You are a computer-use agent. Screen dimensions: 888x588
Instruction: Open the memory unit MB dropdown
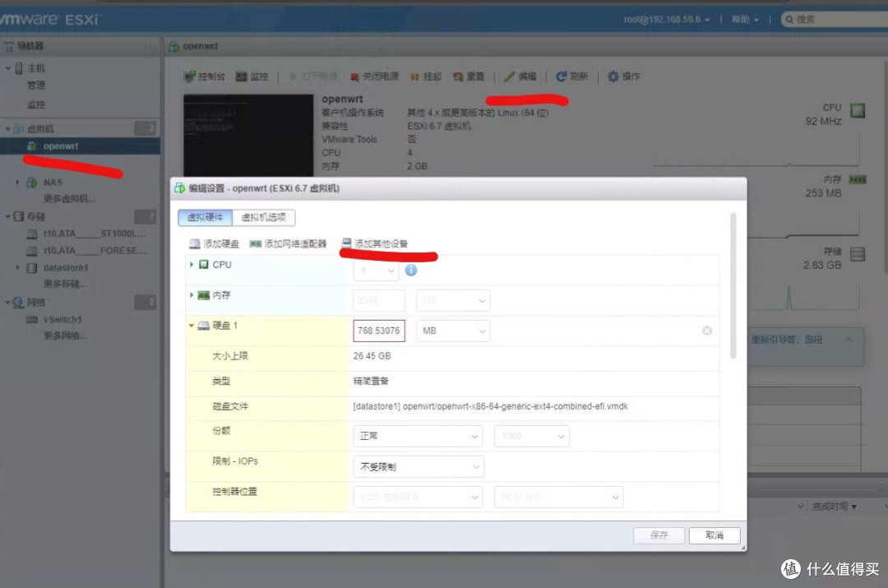pos(452,300)
